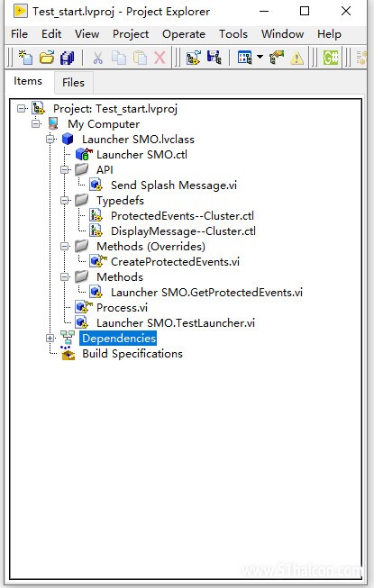
Task: Select Send Splash Message.vi item
Action: click(x=174, y=185)
